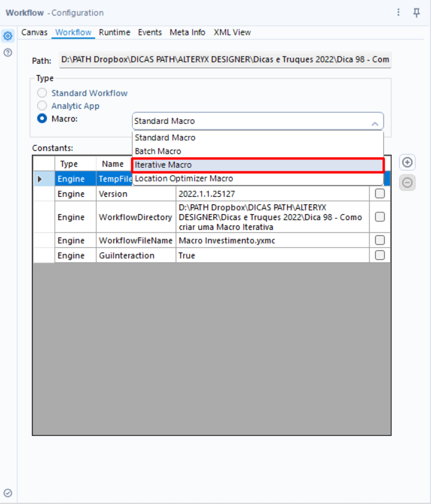Remove constant with the minus button

(x=407, y=183)
